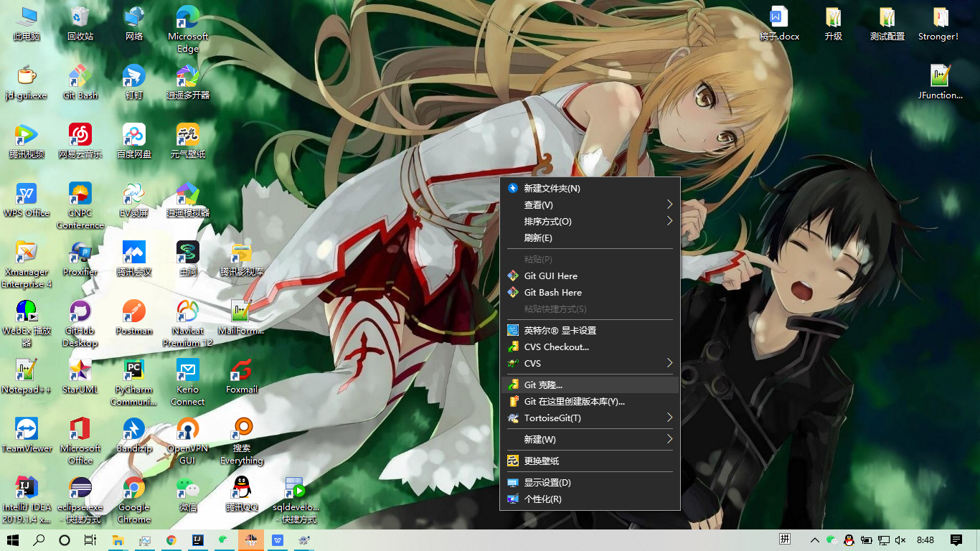The image size is (980, 551).
Task: Switch to IntelliJ IDEA on taskbar
Action: [x=197, y=540]
